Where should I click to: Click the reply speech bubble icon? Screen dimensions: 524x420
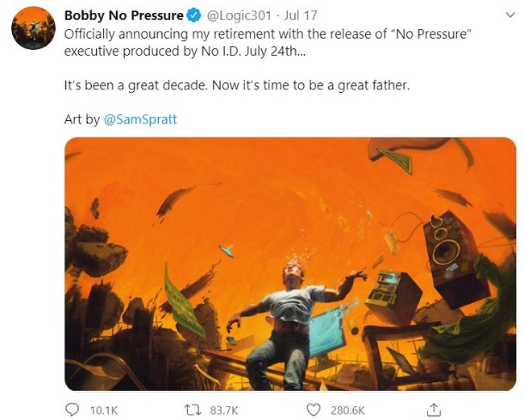click(x=72, y=410)
